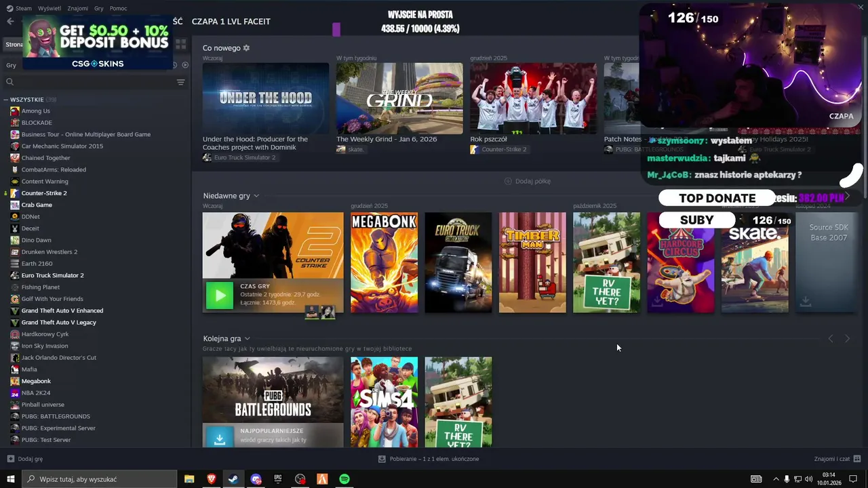Go back with the back arrow

(x=9, y=21)
